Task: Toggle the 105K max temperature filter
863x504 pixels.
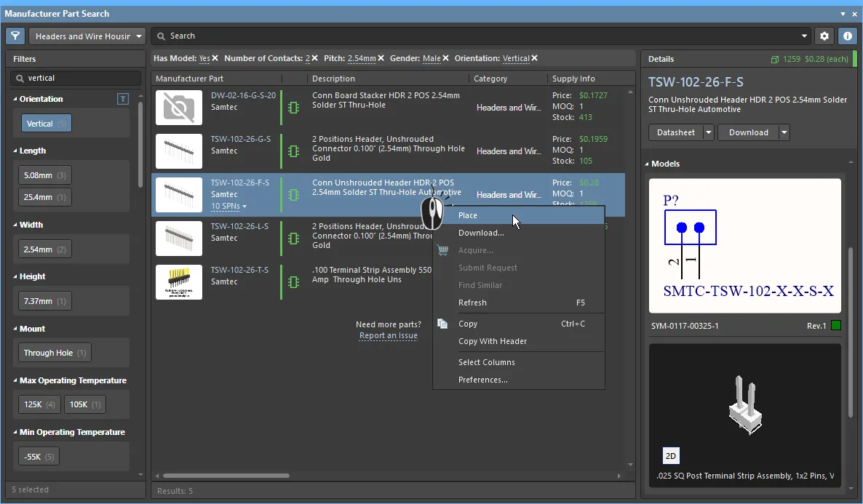Action: (85, 404)
